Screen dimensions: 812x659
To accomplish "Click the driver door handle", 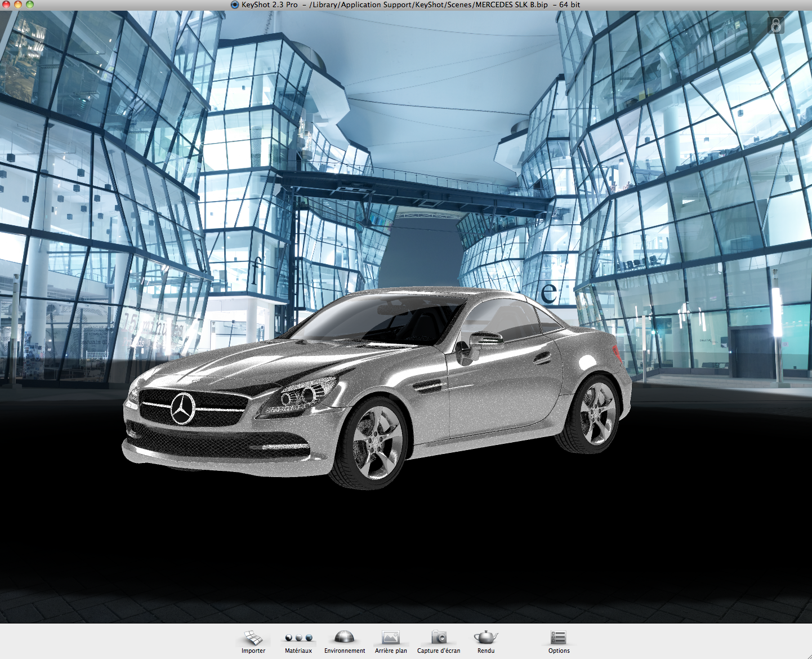I will tap(542, 358).
